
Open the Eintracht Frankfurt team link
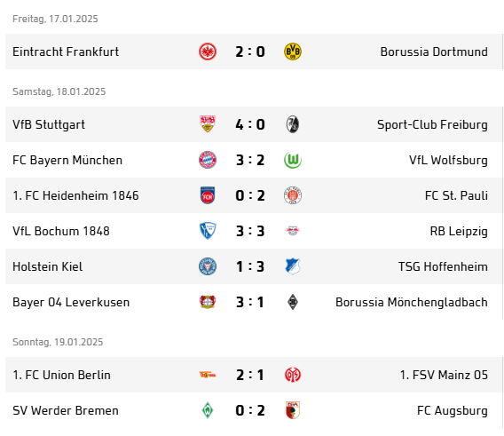click(x=66, y=52)
